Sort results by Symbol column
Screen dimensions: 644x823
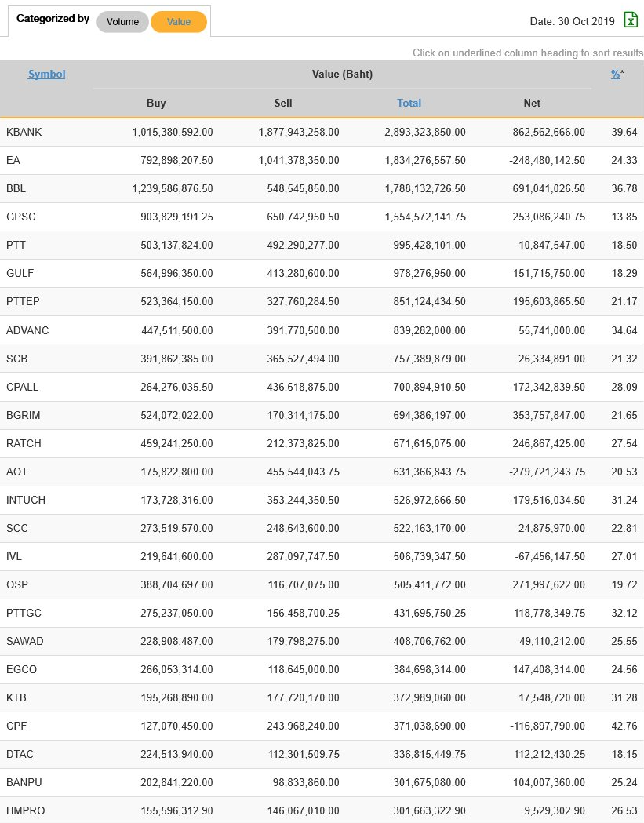[x=46, y=75]
